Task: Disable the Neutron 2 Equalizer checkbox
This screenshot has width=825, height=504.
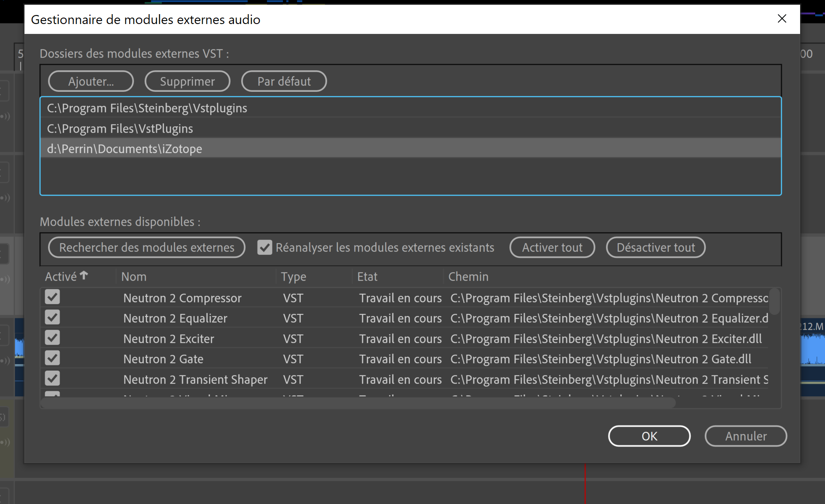Action: click(52, 318)
